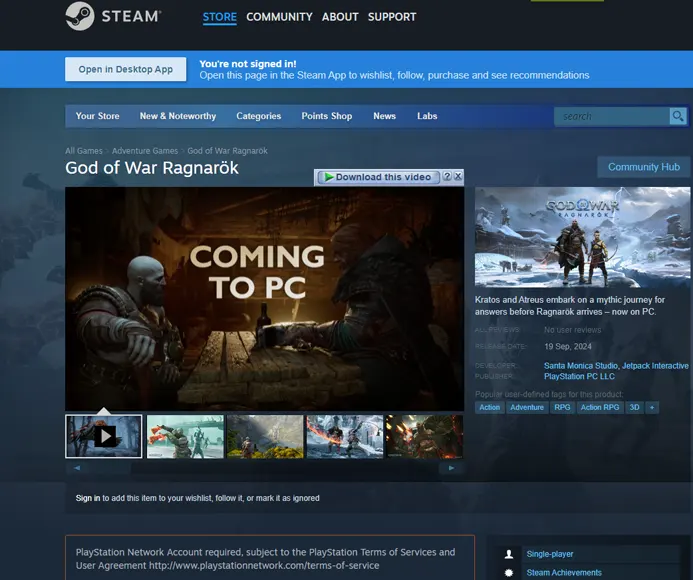Click the Sign in link

[x=88, y=498]
